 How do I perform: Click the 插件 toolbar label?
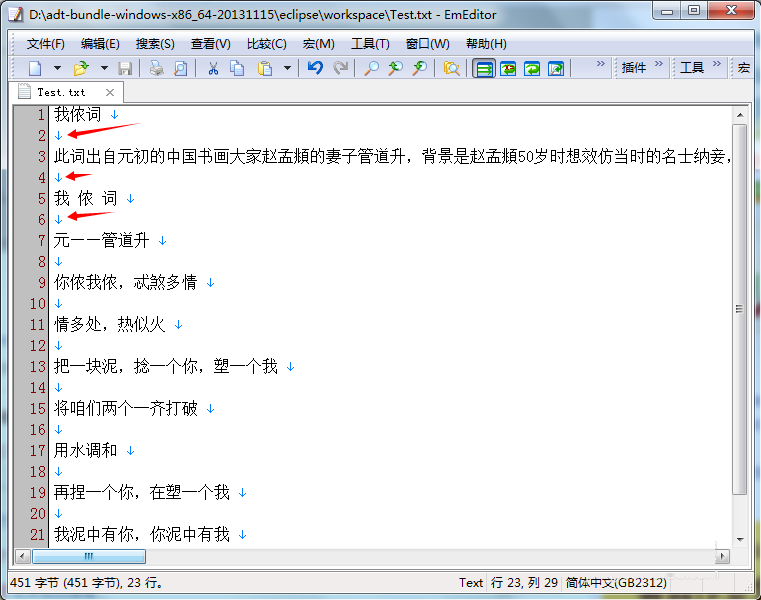(x=634, y=68)
